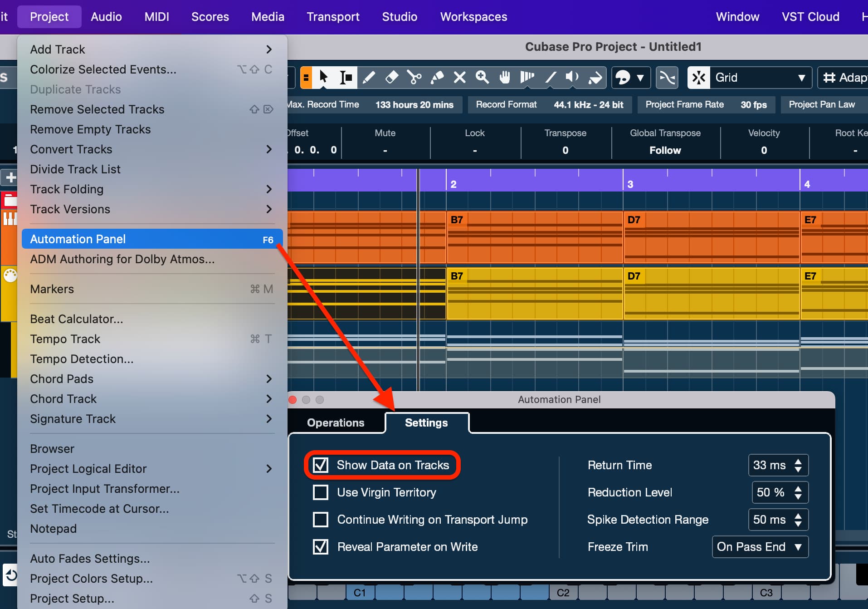This screenshot has height=609, width=868.
Task: Switch to the Operations tab
Action: 336,422
